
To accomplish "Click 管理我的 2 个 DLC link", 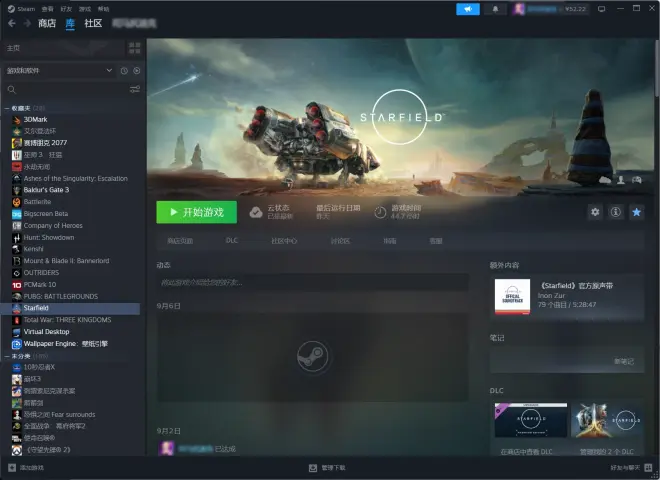I will [607, 451].
